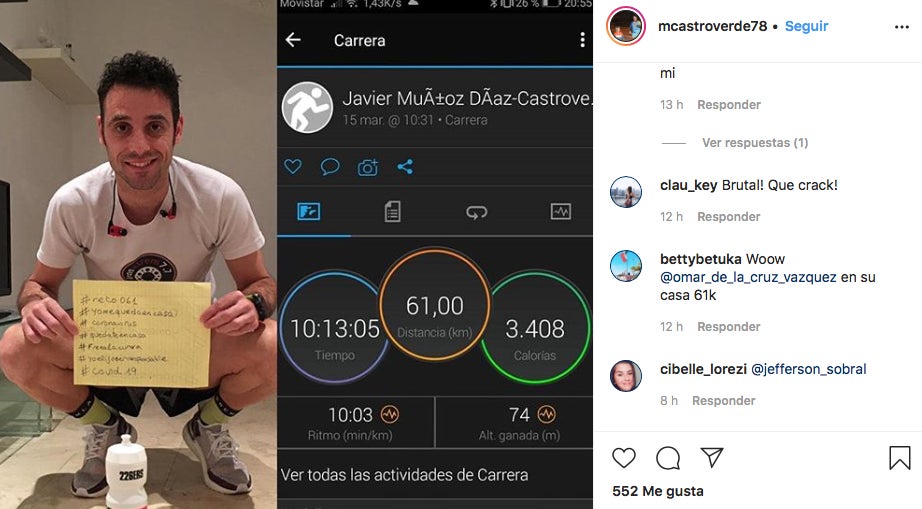Open @omar_de_la_cruz_vazquez mention link
This screenshot has width=922, height=509.
point(748,277)
